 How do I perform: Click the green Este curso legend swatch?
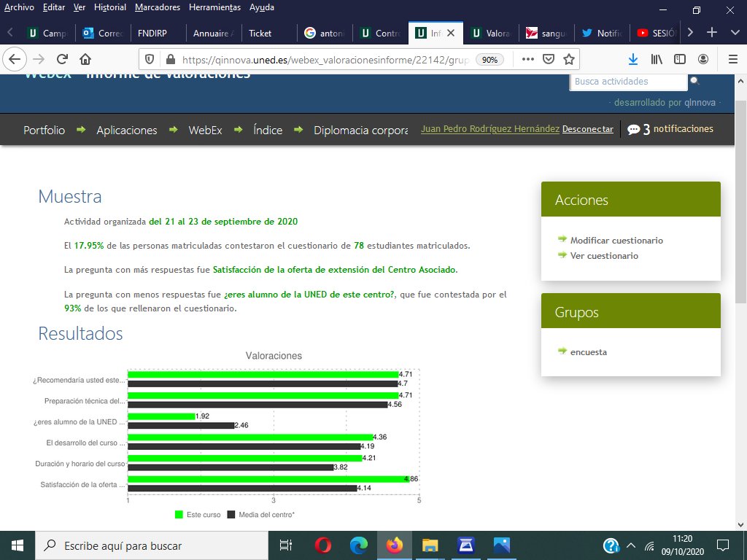tap(179, 515)
